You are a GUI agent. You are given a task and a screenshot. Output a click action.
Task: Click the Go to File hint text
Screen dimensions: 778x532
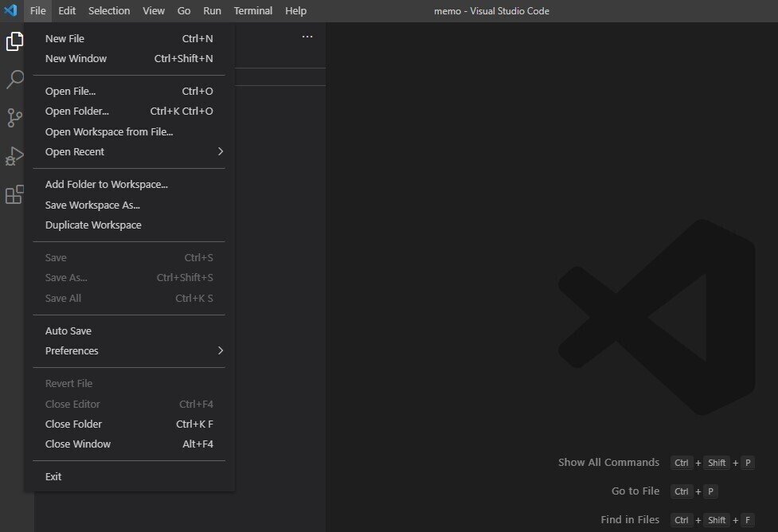pyautogui.click(x=635, y=491)
